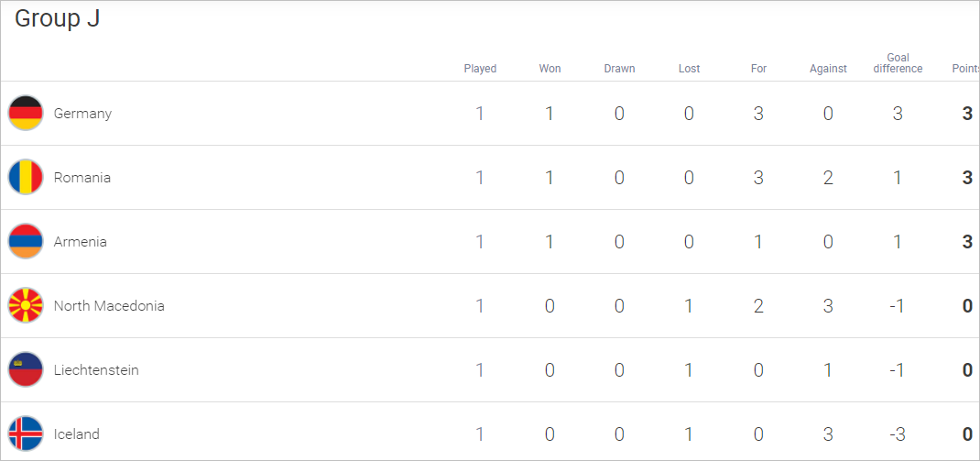The image size is (980, 461).
Task: Select the Armenia team name
Action: pyautogui.click(x=80, y=241)
